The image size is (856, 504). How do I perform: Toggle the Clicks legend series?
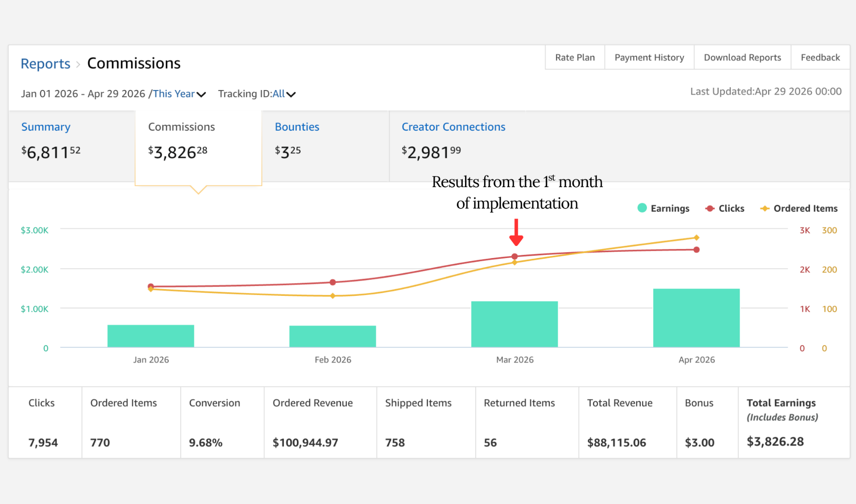724,208
